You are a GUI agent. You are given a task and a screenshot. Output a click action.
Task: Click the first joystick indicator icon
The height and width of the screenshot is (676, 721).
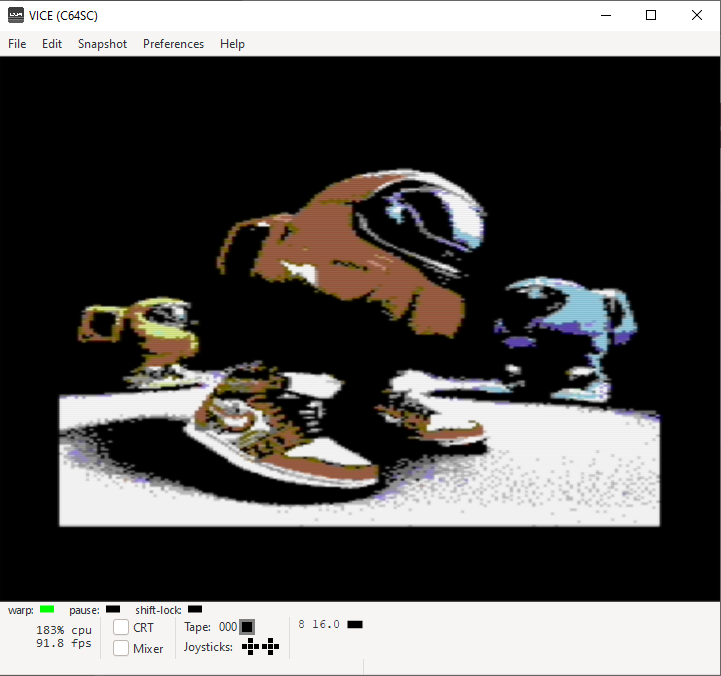click(x=250, y=647)
